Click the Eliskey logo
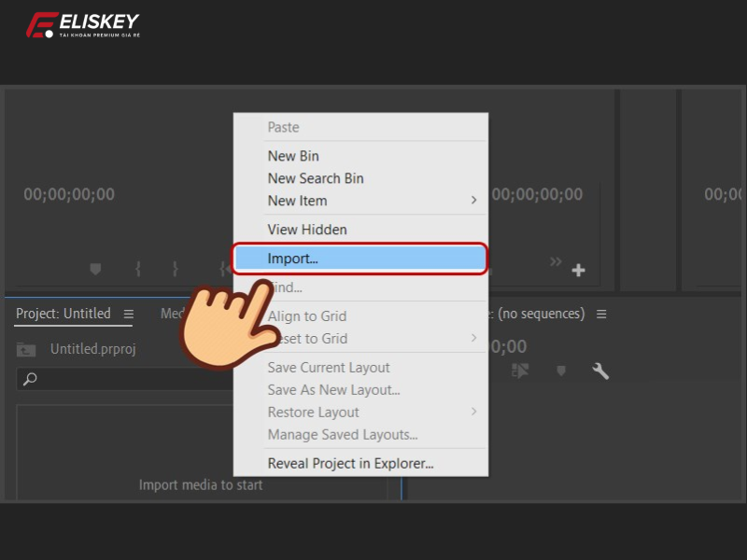Screen dimensions: 747x560 (x=82, y=25)
